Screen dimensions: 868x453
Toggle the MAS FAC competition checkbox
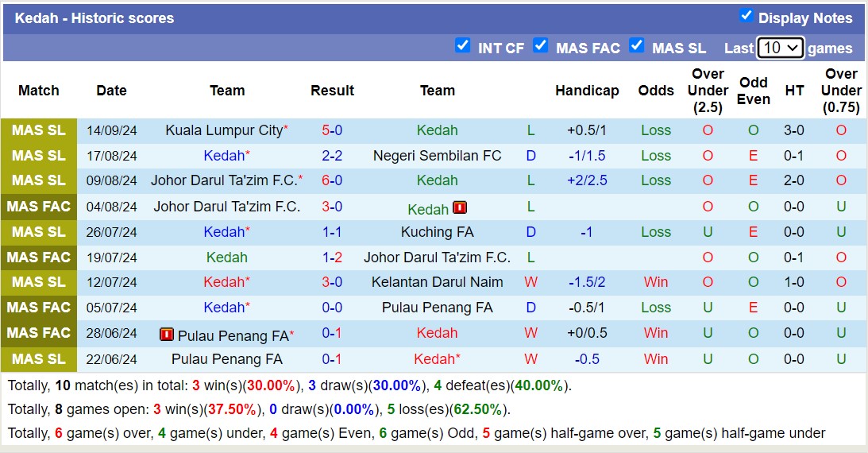pyautogui.click(x=541, y=45)
